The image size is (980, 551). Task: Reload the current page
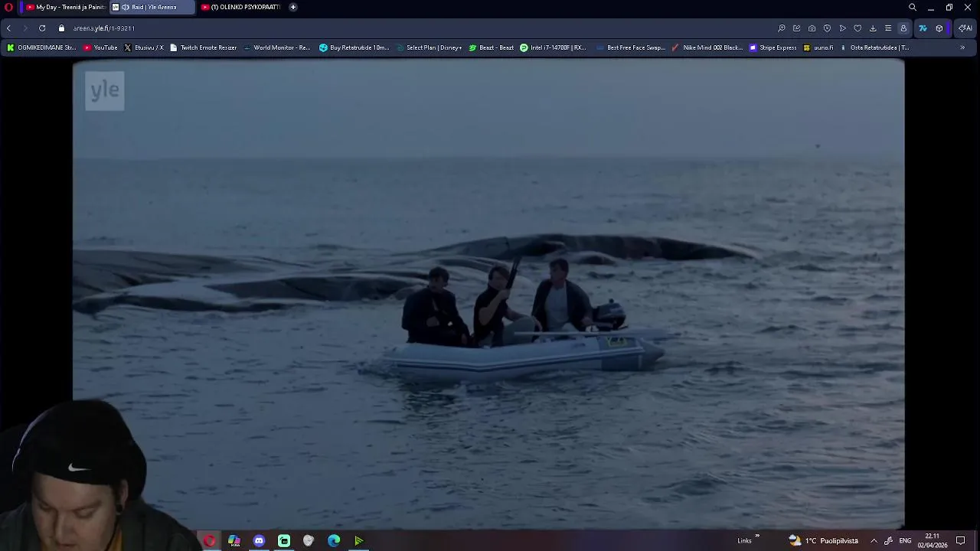pyautogui.click(x=42, y=28)
